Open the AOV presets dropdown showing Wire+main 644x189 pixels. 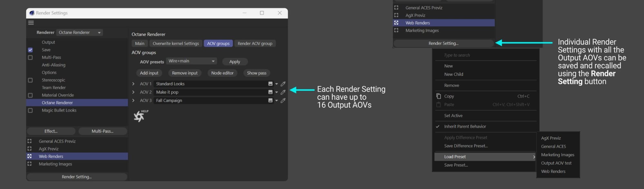pos(192,61)
